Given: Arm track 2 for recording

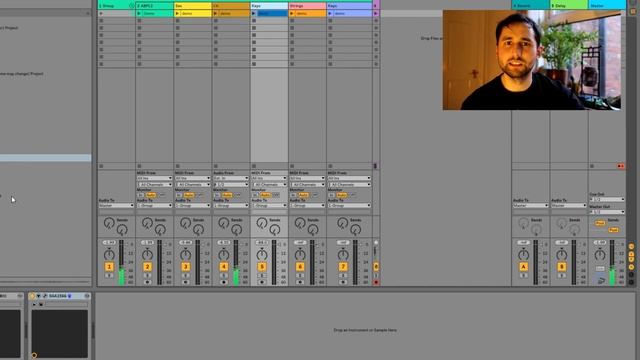Looking at the screenshot, I should [x=147, y=282].
